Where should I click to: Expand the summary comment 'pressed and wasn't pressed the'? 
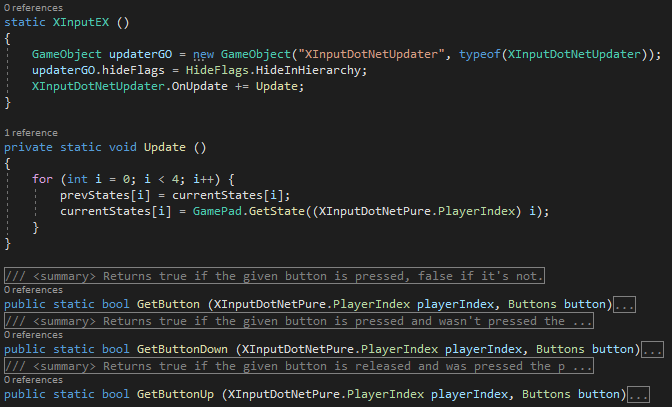point(298,321)
